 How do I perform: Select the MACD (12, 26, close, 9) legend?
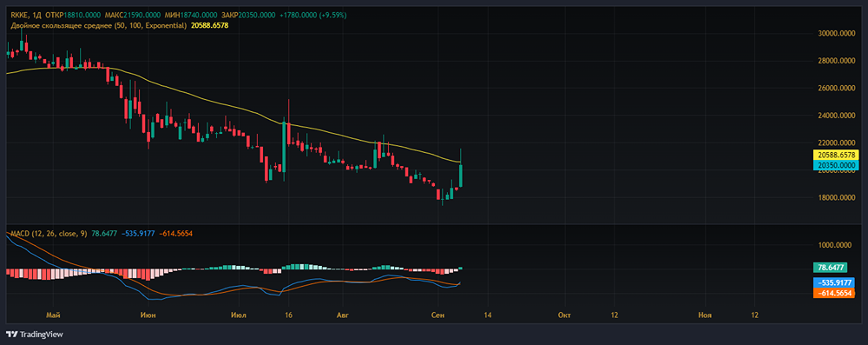pos(49,234)
